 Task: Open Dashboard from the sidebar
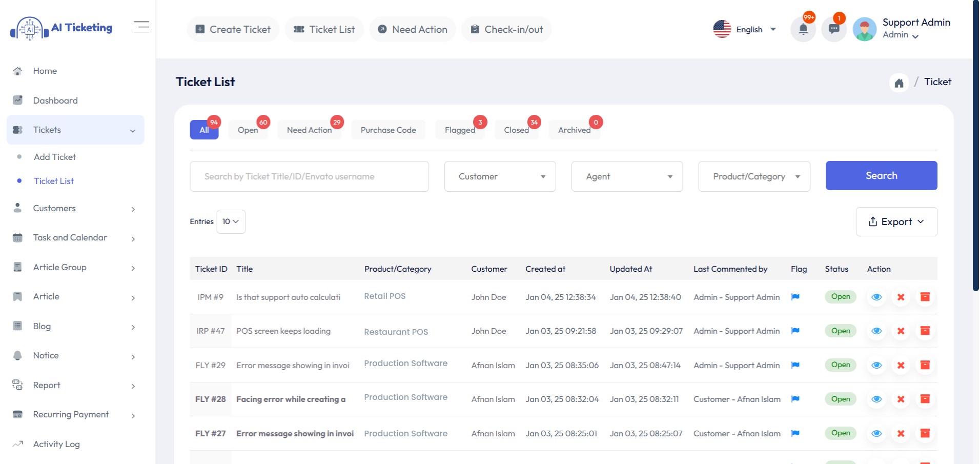pyautogui.click(x=55, y=100)
